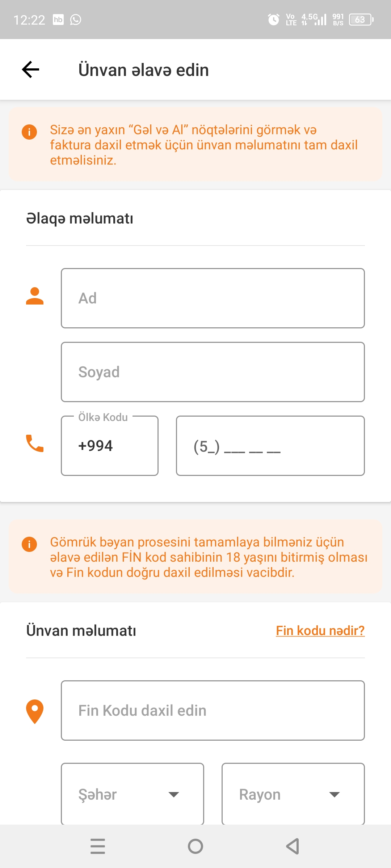Select the Ölkə Kodu +994 field
The image size is (391, 868).
click(x=110, y=446)
